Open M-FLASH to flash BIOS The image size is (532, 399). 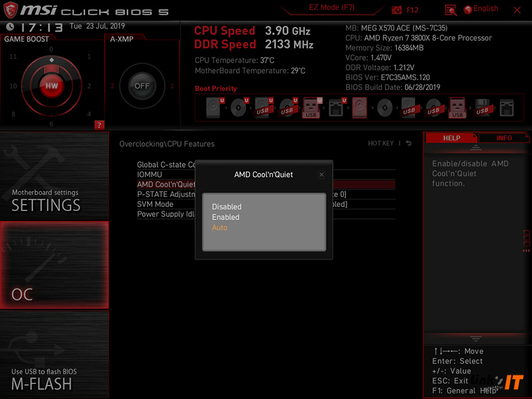click(x=54, y=355)
